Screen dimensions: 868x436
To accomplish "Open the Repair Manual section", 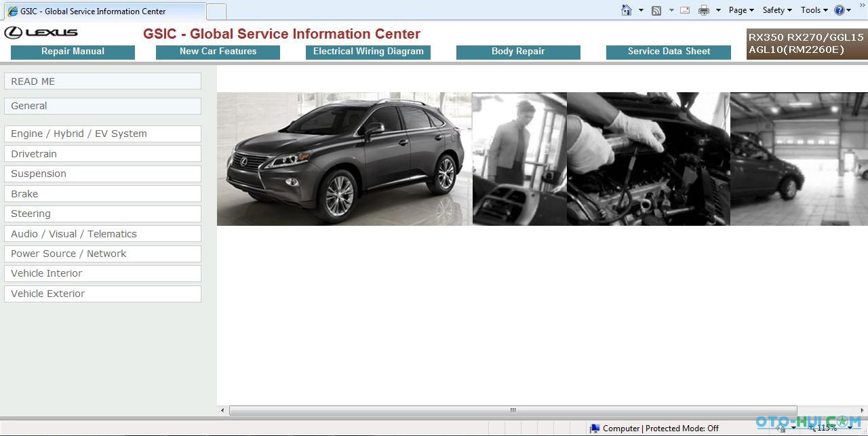I will pyautogui.click(x=73, y=52).
